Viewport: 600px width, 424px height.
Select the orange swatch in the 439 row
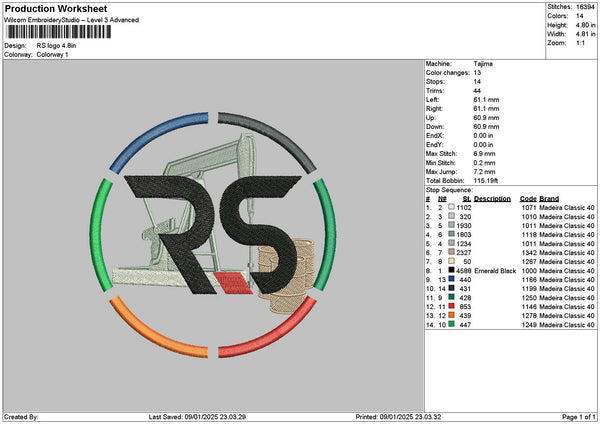point(452,315)
